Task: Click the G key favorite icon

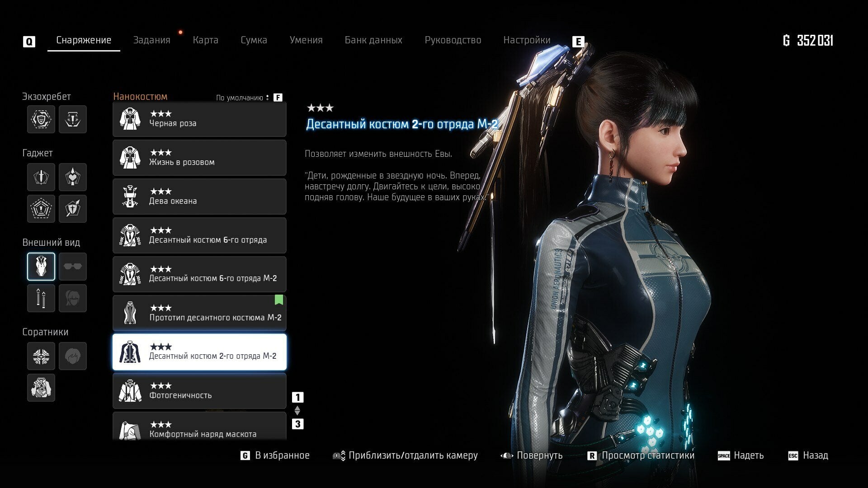Action: coord(245,455)
